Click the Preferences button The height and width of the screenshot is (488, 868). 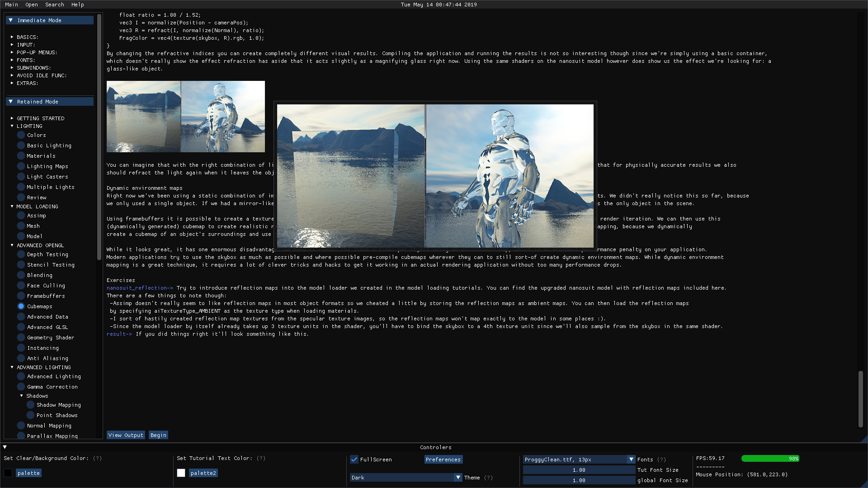pyautogui.click(x=443, y=460)
